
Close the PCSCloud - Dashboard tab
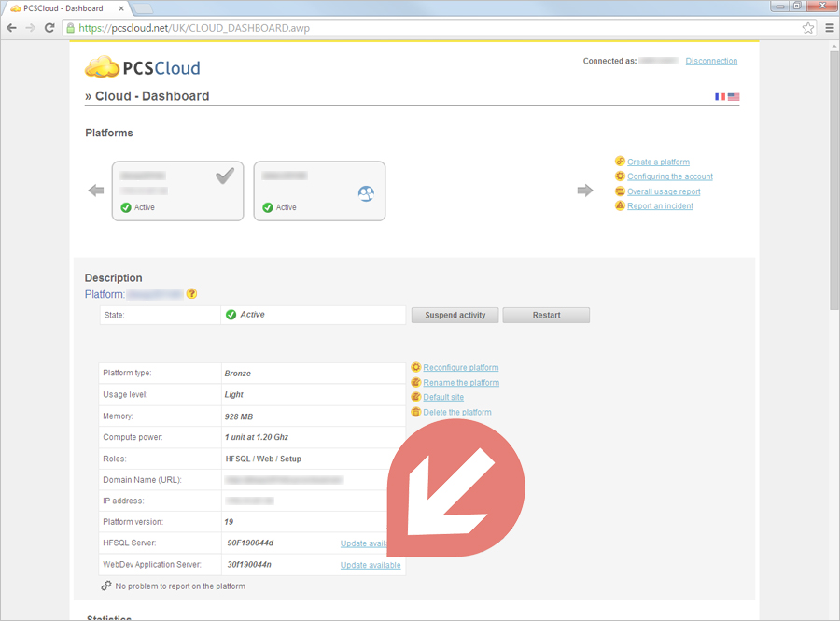121,8
